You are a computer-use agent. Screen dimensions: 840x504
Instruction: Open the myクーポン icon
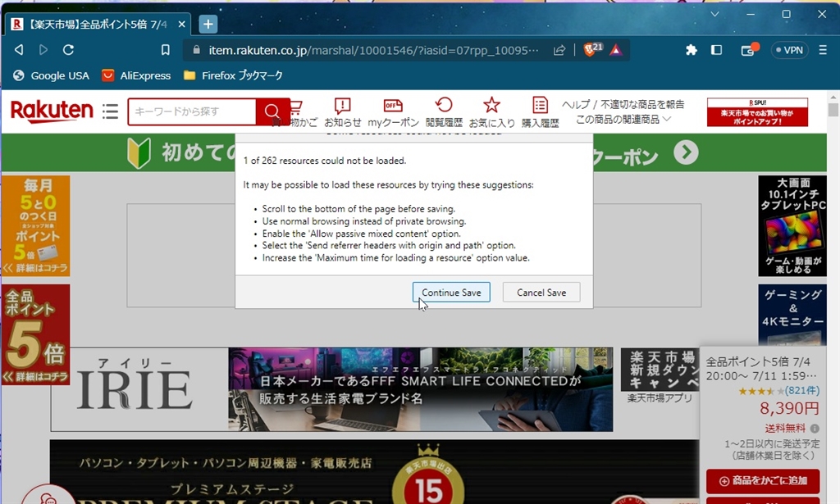393,112
